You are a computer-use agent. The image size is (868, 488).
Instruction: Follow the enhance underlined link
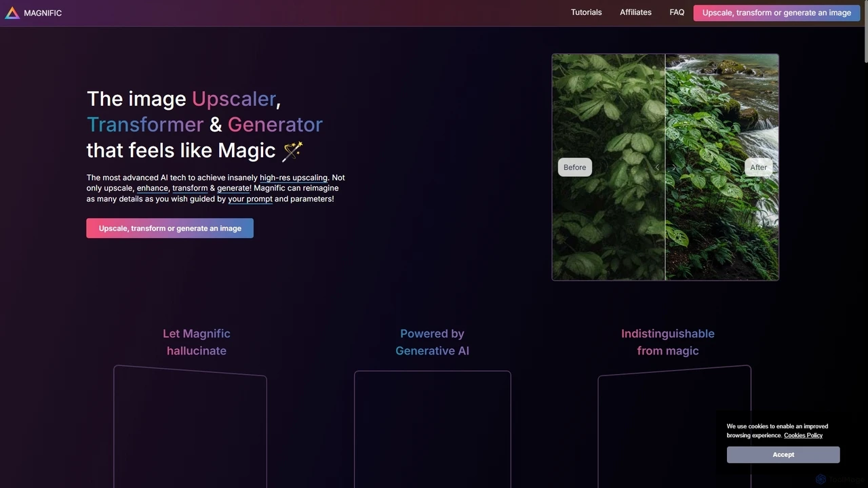click(x=152, y=188)
